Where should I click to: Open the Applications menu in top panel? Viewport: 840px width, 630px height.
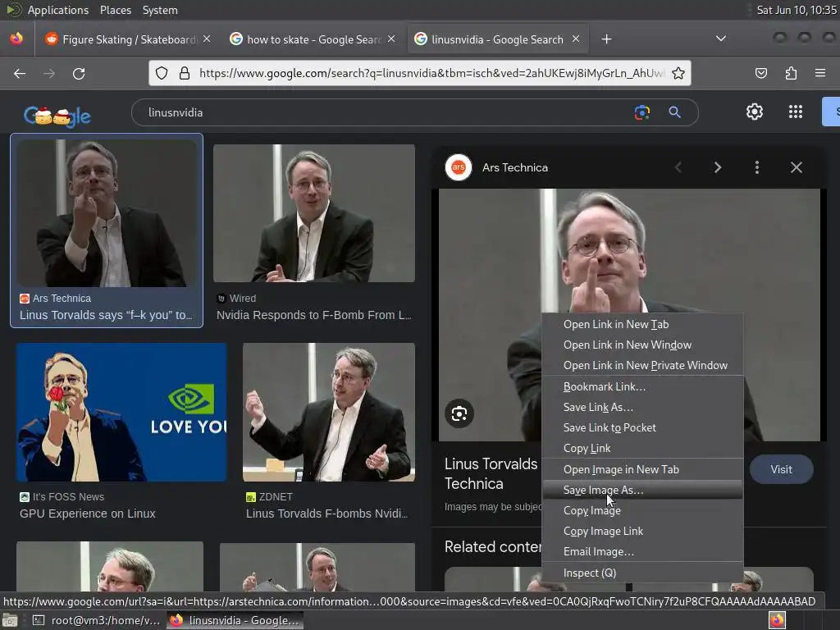(x=58, y=10)
